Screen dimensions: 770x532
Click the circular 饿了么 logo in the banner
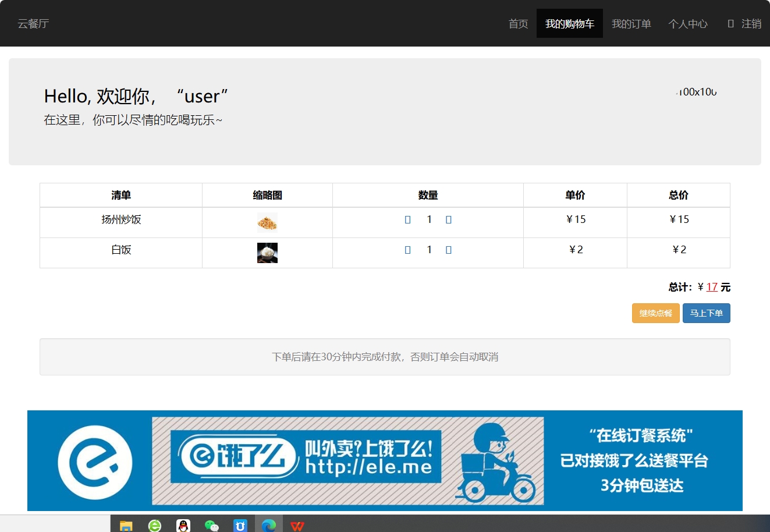coord(94,460)
